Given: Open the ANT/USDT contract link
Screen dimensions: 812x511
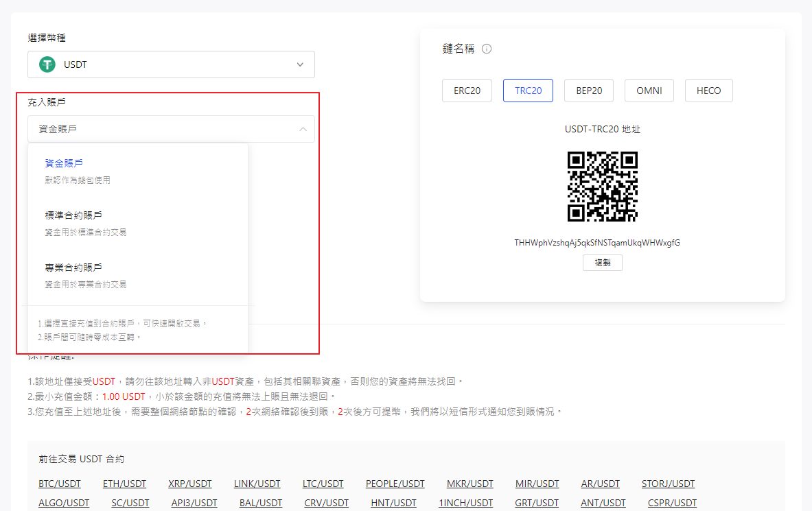Looking at the screenshot, I should coord(603,503).
